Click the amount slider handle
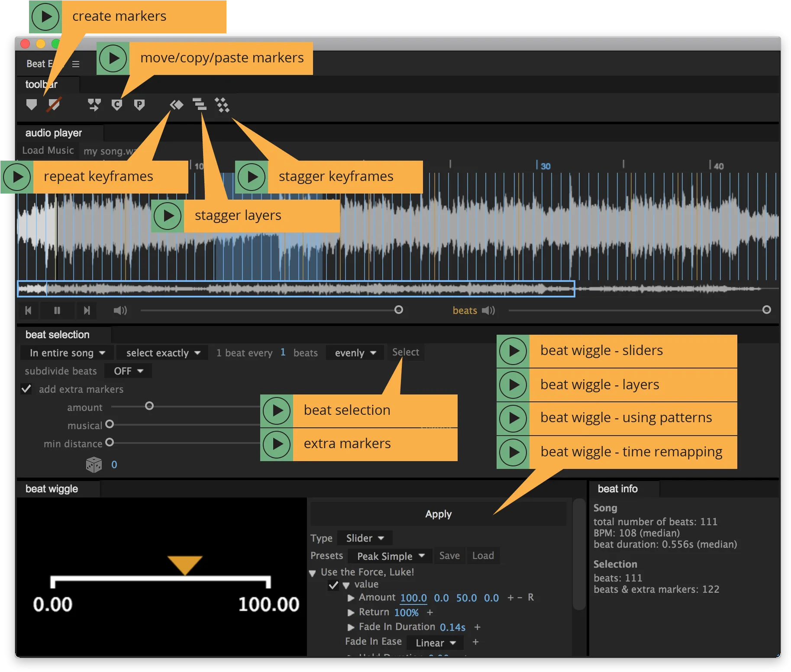This screenshot has height=672, width=791. 149,406
